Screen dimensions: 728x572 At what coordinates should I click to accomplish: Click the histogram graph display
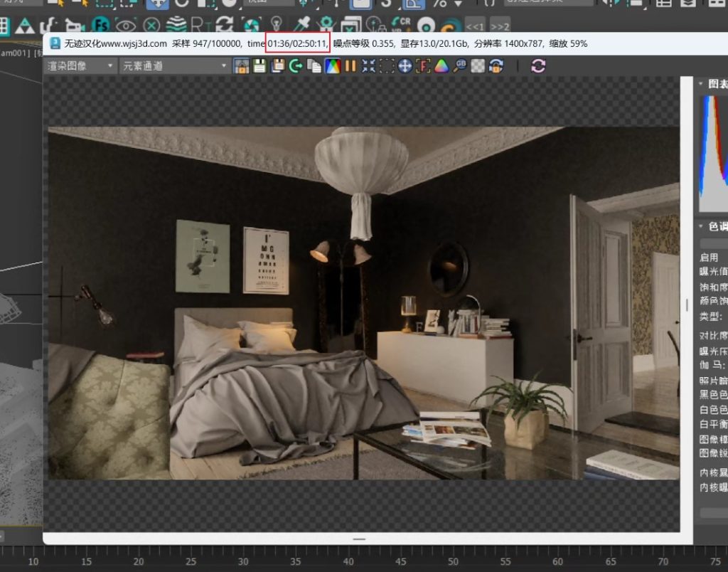click(x=713, y=153)
